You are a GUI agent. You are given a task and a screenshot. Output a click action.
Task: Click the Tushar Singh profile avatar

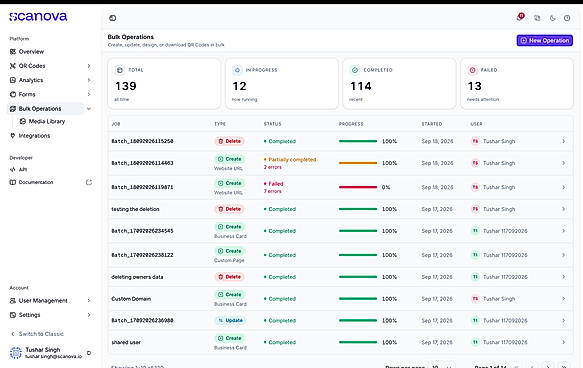(16, 353)
